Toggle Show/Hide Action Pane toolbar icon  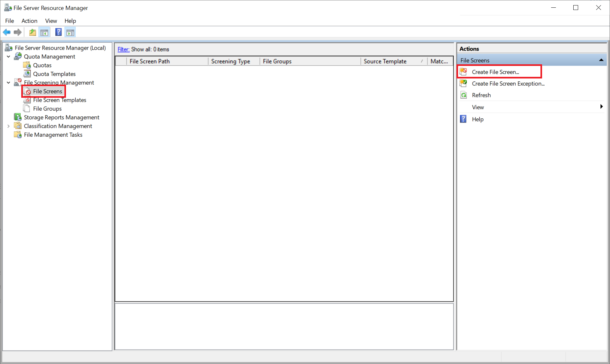70,32
